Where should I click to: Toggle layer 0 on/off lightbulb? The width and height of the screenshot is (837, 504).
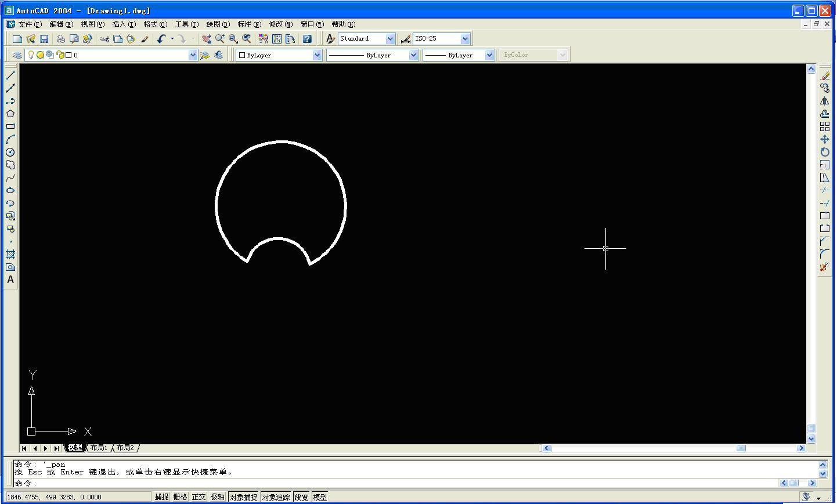coord(31,55)
